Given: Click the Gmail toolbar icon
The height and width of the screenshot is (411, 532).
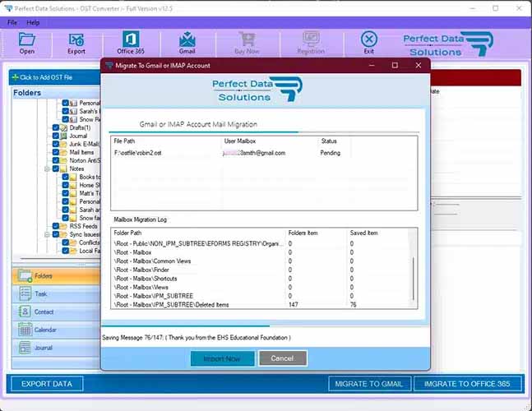Looking at the screenshot, I should point(187,39).
